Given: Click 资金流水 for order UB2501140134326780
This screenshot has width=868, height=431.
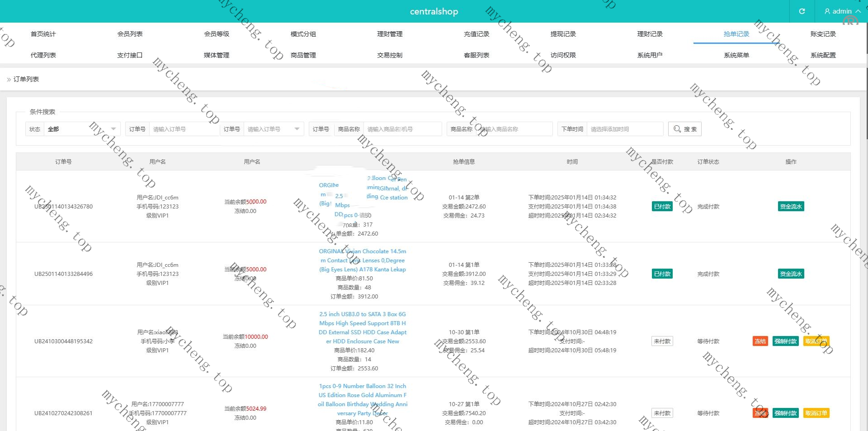Looking at the screenshot, I should (x=791, y=207).
